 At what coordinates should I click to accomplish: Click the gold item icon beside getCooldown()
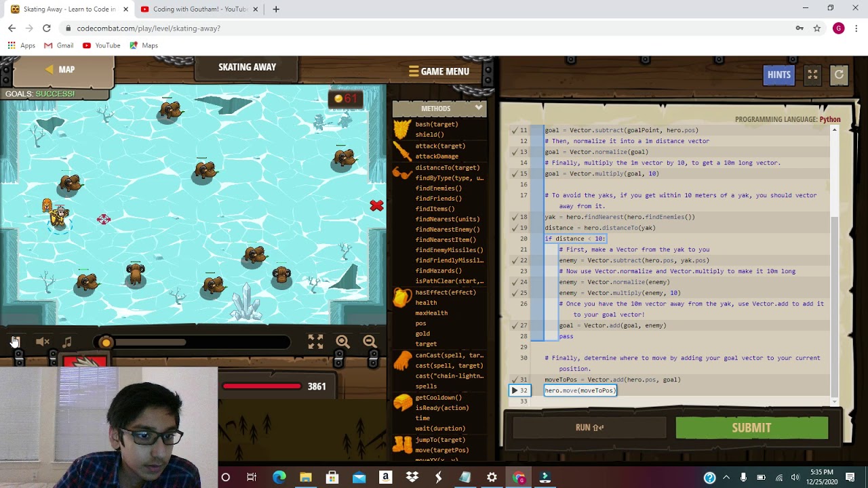tap(402, 403)
